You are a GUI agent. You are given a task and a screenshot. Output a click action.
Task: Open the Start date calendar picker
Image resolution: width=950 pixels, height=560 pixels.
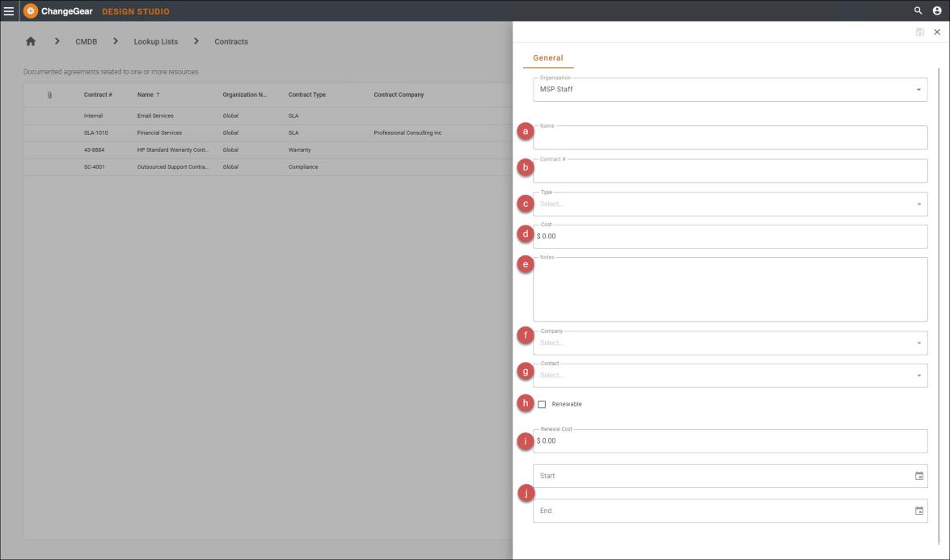tap(918, 476)
